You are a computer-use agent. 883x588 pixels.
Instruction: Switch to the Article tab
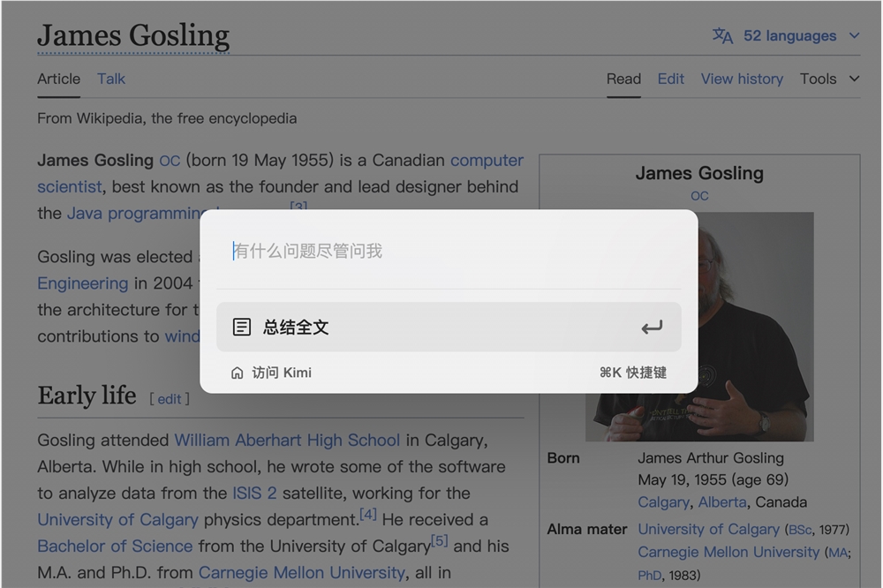click(x=58, y=79)
